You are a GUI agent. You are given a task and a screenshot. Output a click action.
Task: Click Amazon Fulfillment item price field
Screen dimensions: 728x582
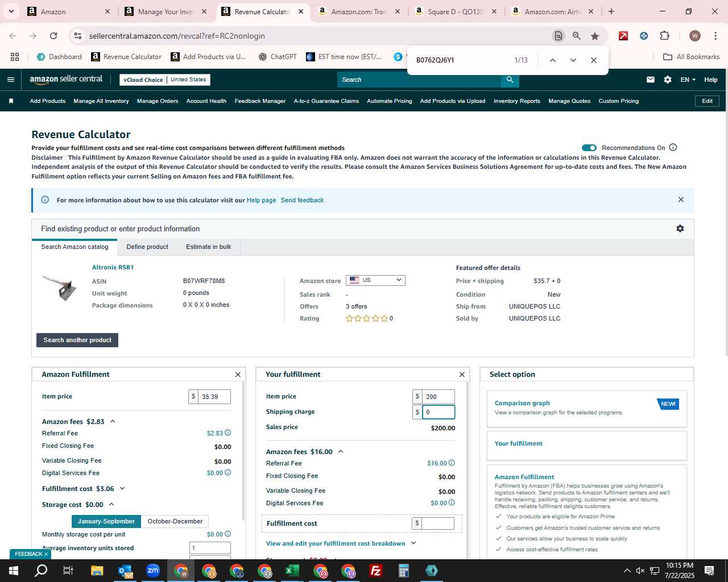(214, 397)
